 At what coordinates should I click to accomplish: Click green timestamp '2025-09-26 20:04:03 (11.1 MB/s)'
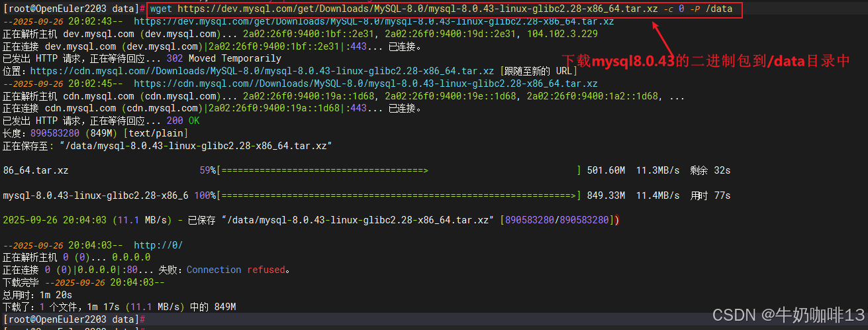click(x=87, y=220)
